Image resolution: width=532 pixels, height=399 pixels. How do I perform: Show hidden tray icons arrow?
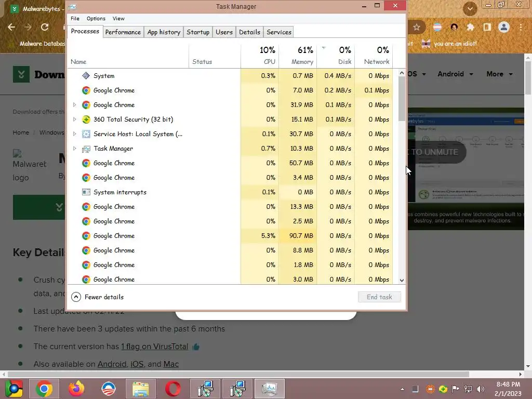tap(402, 389)
